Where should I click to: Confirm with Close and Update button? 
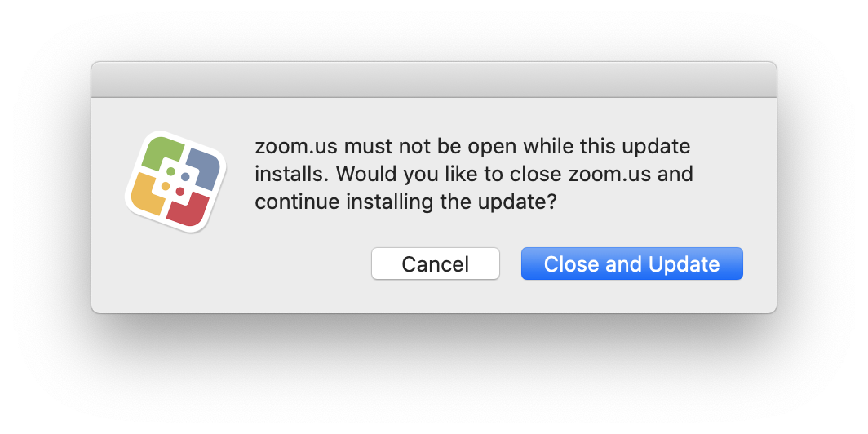click(631, 263)
